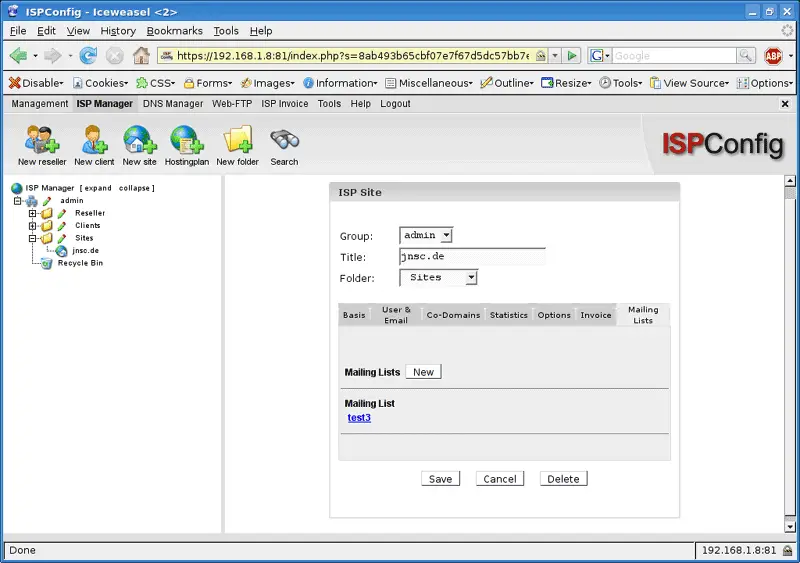Click the expand link in ISP Manager tree
This screenshot has width=800, height=563.
pos(98,188)
